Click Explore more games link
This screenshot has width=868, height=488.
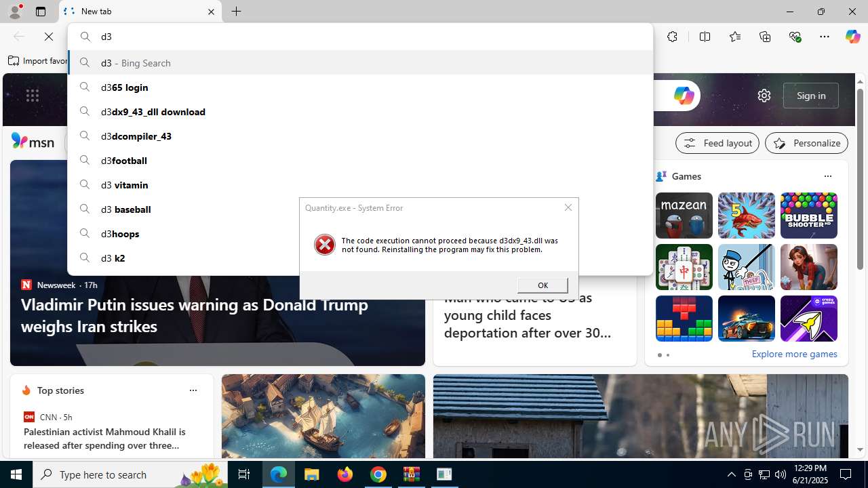[794, 354]
